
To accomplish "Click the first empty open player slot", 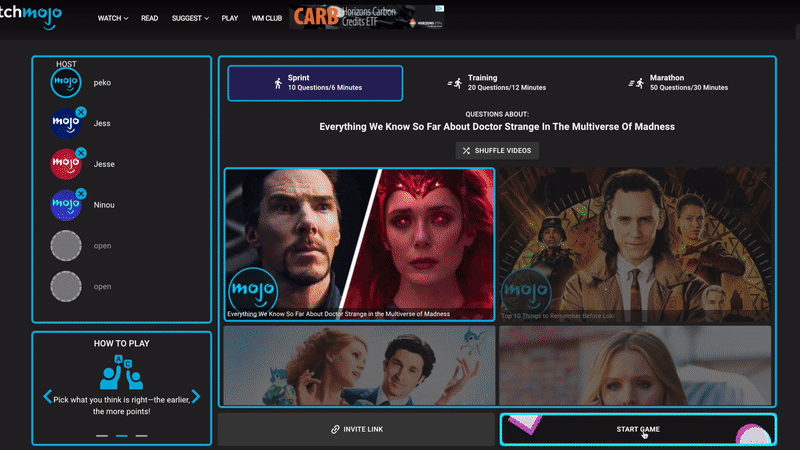I will coord(65,245).
